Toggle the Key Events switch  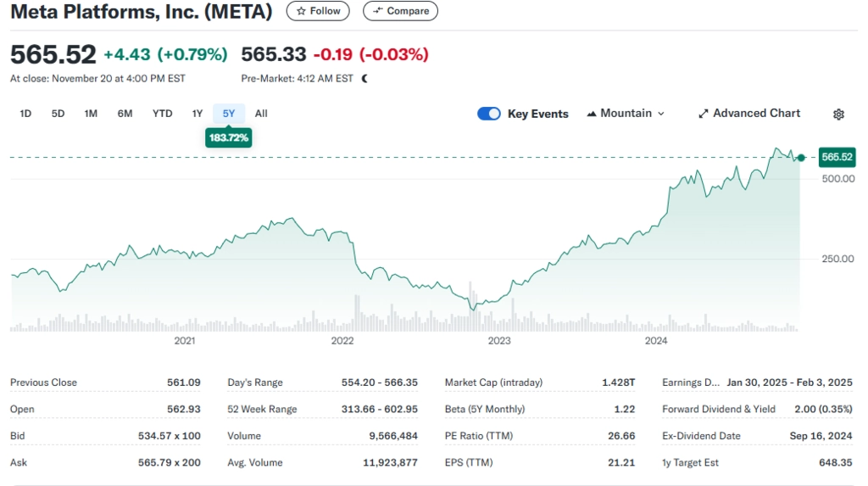(489, 114)
